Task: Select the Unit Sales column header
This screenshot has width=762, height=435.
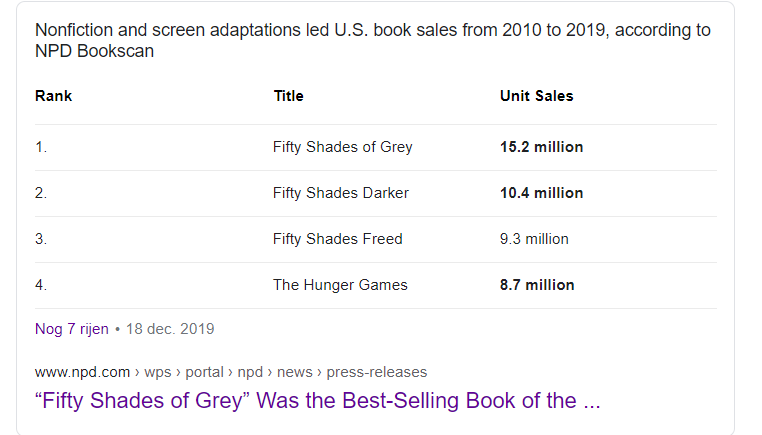Action: [536, 96]
